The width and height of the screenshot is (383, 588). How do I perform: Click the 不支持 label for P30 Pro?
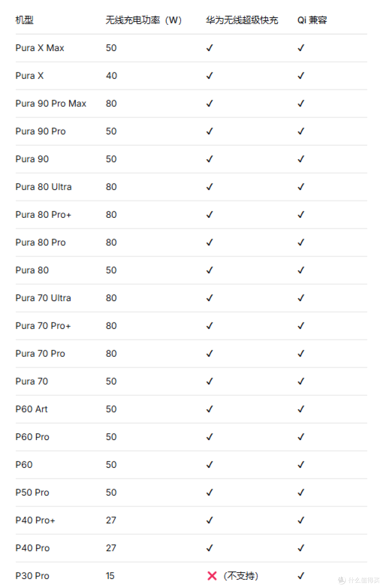tap(241, 576)
